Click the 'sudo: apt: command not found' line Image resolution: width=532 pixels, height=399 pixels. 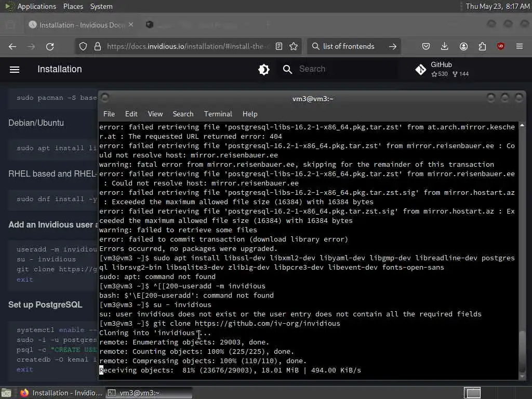pyautogui.click(x=157, y=276)
